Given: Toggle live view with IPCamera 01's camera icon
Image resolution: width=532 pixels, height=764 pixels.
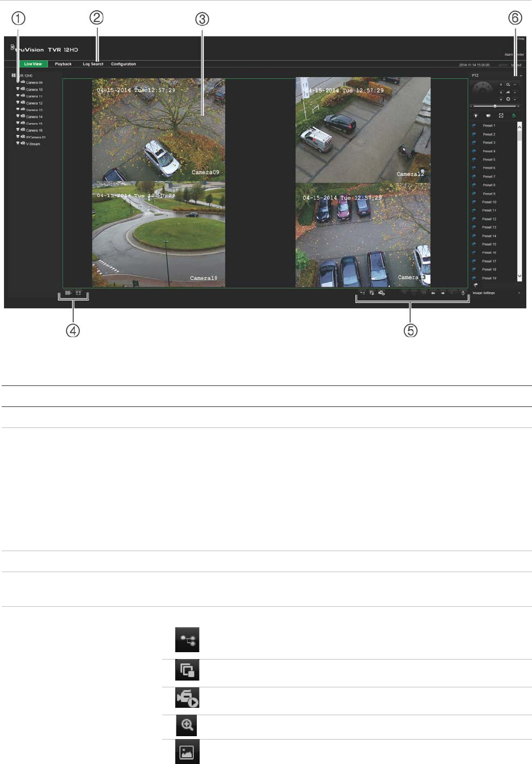Looking at the screenshot, I should [x=23, y=137].
